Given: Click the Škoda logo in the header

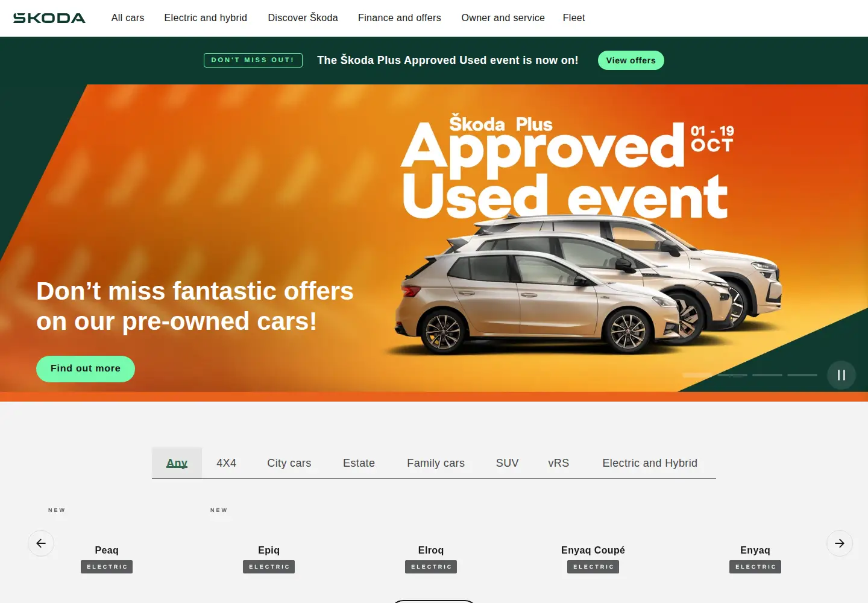Looking at the screenshot, I should [49, 18].
